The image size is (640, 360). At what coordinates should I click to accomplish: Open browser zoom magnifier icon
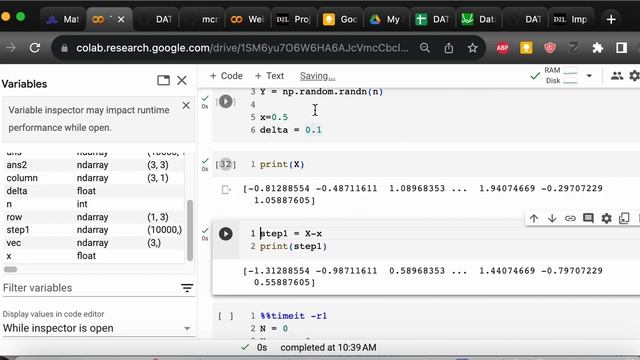425,48
